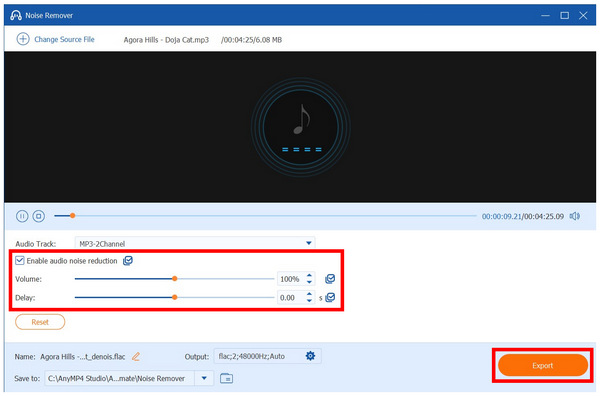
Task: Click the Change Source File plus icon
Action: pyautogui.click(x=23, y=39)
